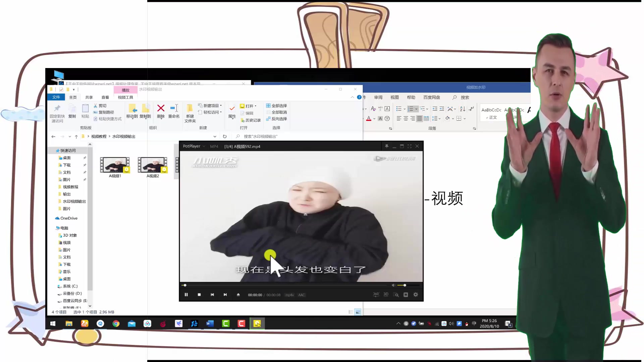Select the A视频1 video thumbnail

115,167
